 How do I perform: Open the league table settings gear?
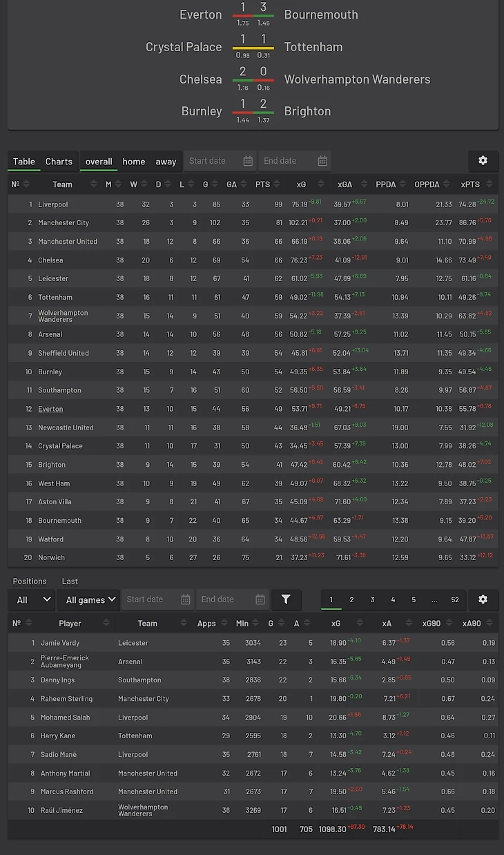coord(483,160)
